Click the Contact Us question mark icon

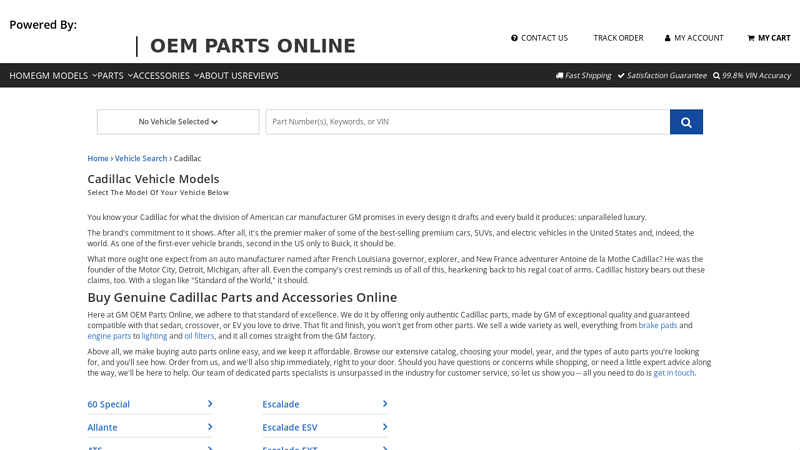click(x=514, y=38)
